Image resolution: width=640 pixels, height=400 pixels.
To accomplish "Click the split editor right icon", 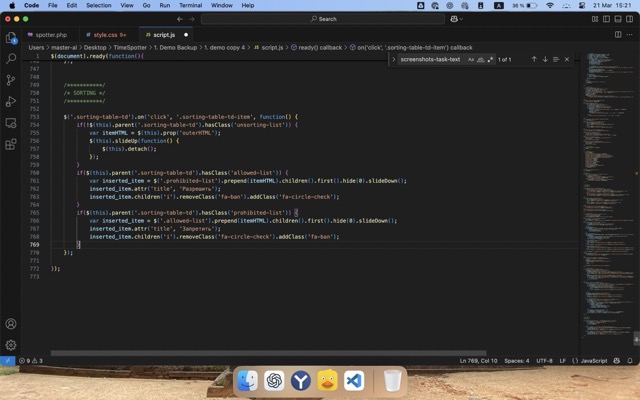I will pos(617,34).
